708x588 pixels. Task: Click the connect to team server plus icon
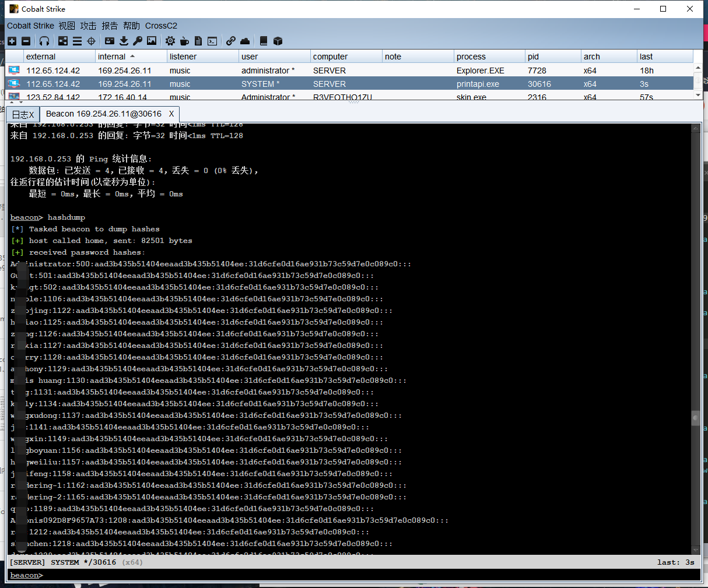click(12, 41)
